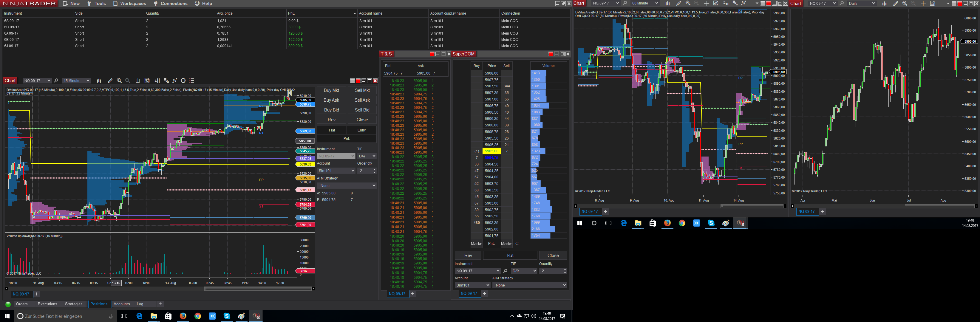This screenshot has width=980, height=322.
Task: Click the horizontal scrollbar under 60 Minute chart
Action: [x=680, y=206]
